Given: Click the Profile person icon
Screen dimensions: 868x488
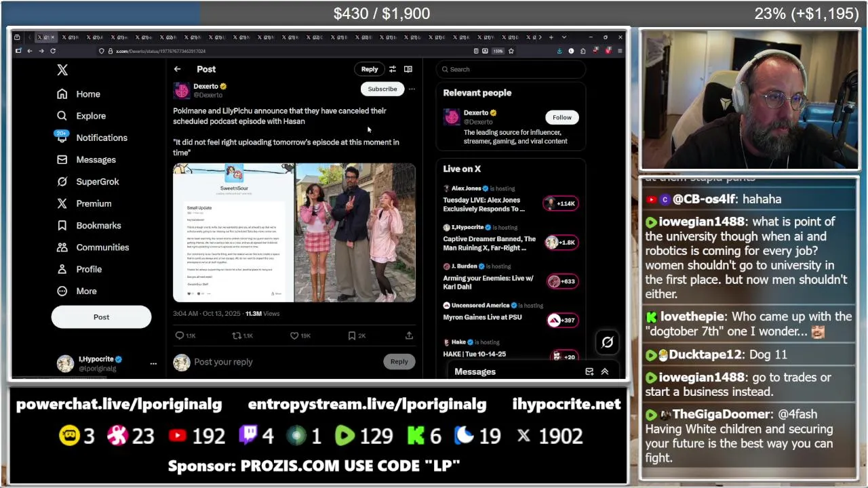Looking at the screenshot, I should pos(62,269).
